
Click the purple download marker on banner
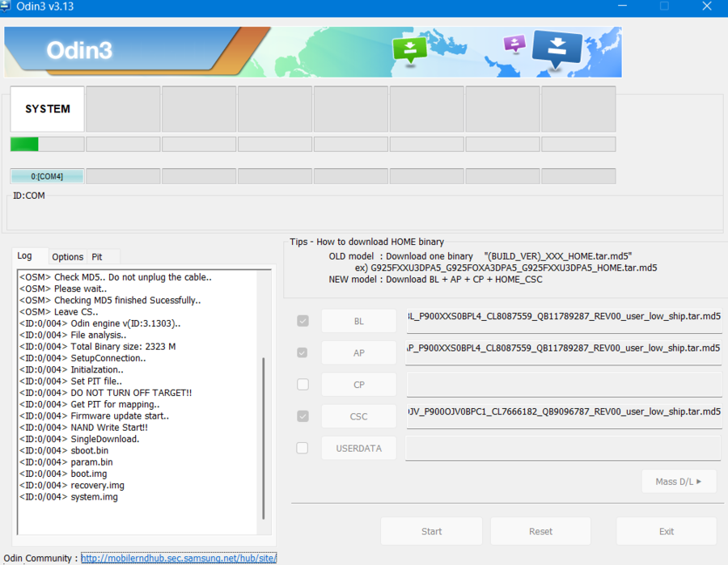pyautogui.click(x=514, y=44)
